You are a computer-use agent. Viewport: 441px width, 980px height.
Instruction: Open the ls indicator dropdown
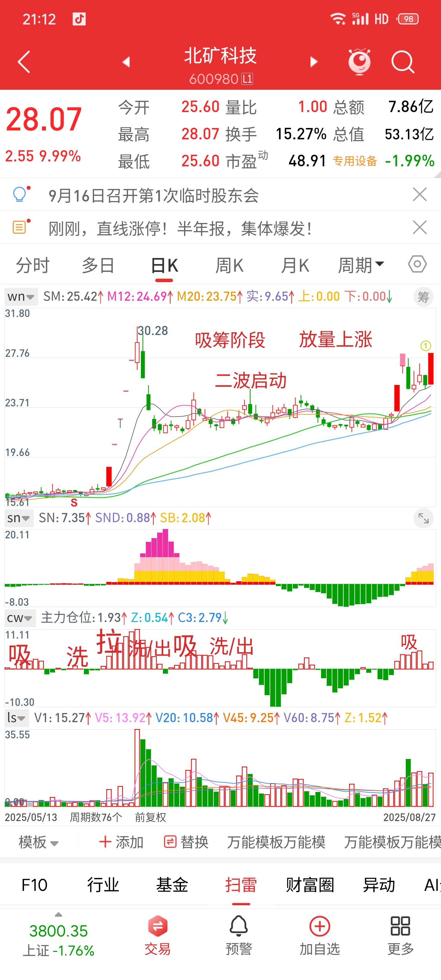17,718
